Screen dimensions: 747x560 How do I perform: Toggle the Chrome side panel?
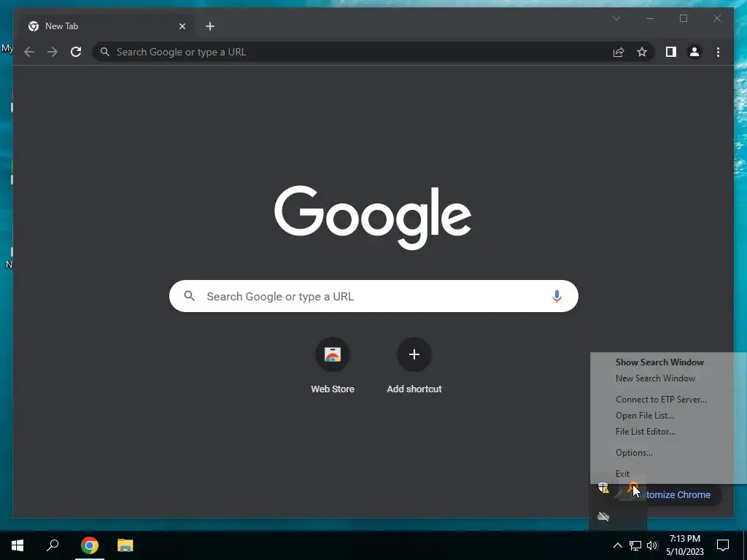(x=671, y=52)
